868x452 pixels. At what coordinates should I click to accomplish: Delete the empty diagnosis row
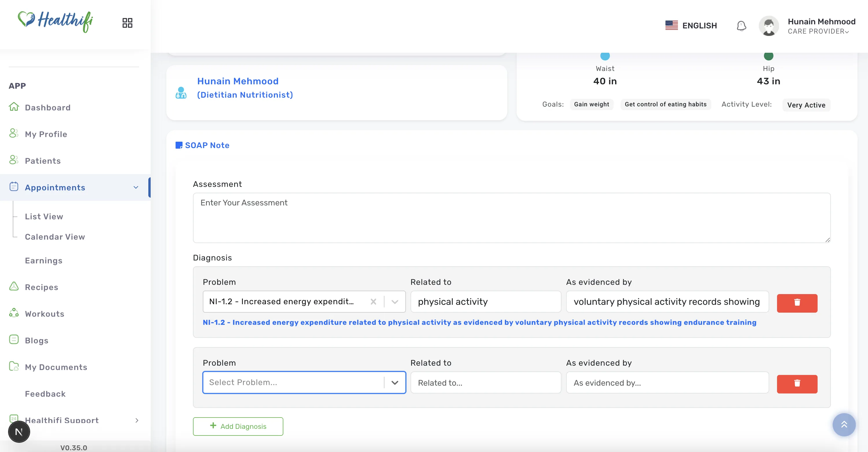click(797, 384)
